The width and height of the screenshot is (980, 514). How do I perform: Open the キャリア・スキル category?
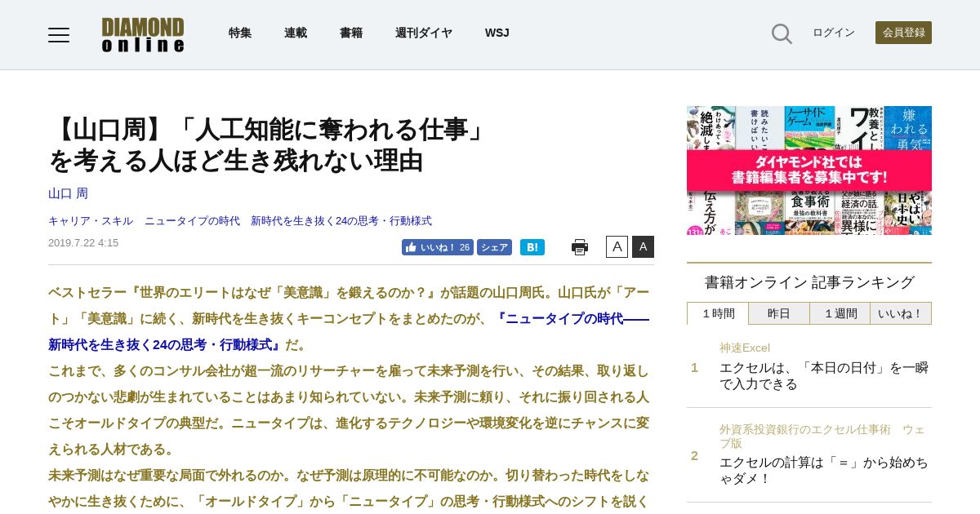pos(91,221)
